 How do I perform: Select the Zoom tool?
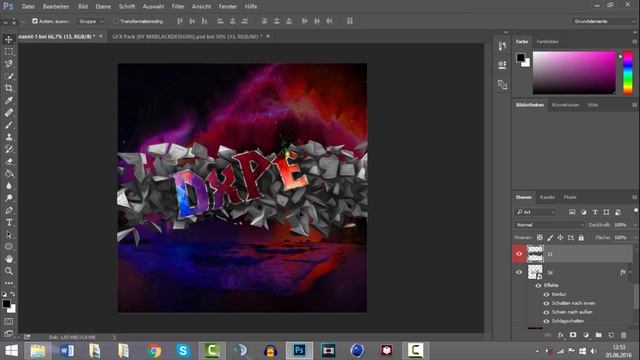tap(9, 271)
